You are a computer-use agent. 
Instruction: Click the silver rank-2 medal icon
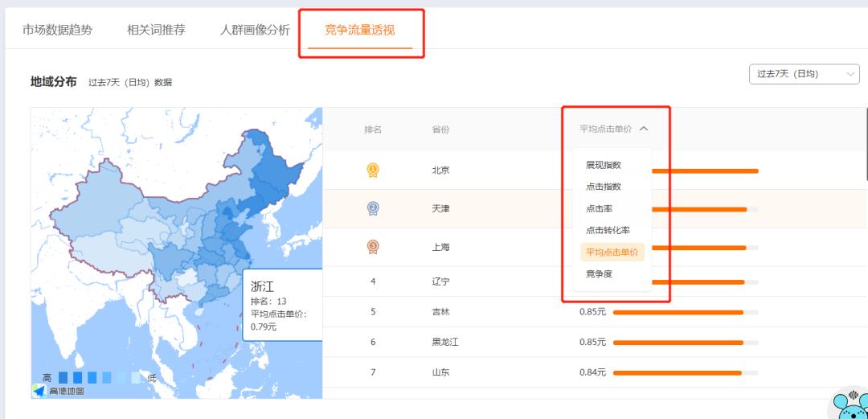tap(373, 208)
